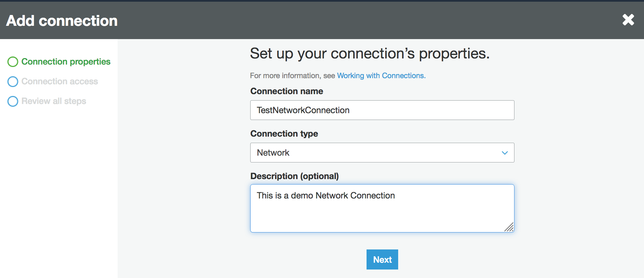Click the dropdown chevron on Connection type
Image resolution: width=644 pixels, height=278 pixels.
(505, 153)
